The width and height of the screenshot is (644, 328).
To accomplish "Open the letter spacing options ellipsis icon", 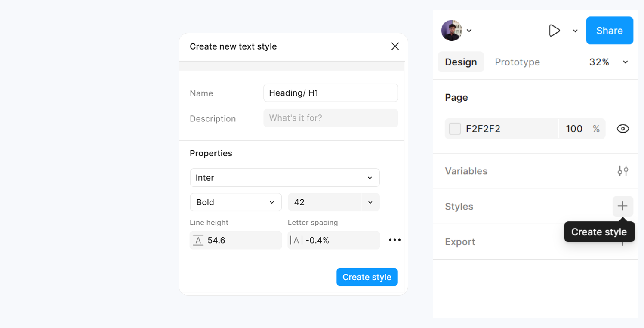I will (394, 240).
